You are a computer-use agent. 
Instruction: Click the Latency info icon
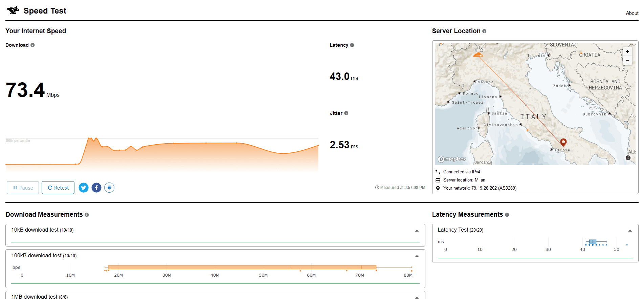352,45
